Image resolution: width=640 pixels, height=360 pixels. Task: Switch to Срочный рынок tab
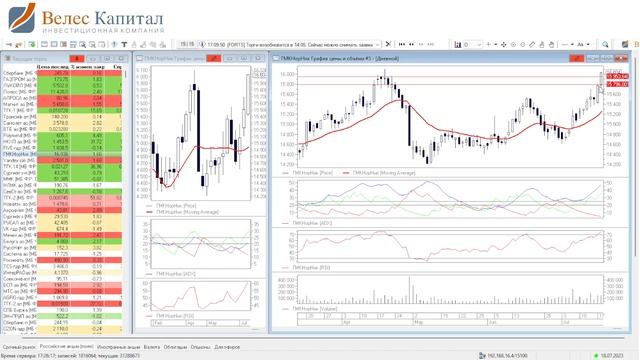[18, 347]
